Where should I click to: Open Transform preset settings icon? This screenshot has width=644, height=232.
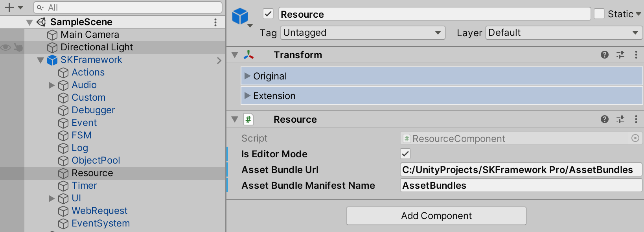point(620,55)
